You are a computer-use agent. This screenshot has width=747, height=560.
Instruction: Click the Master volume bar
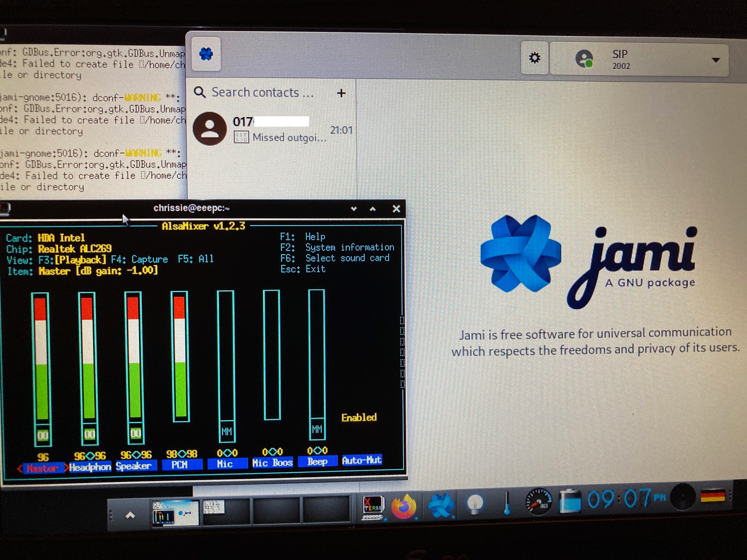coord(41,359)
